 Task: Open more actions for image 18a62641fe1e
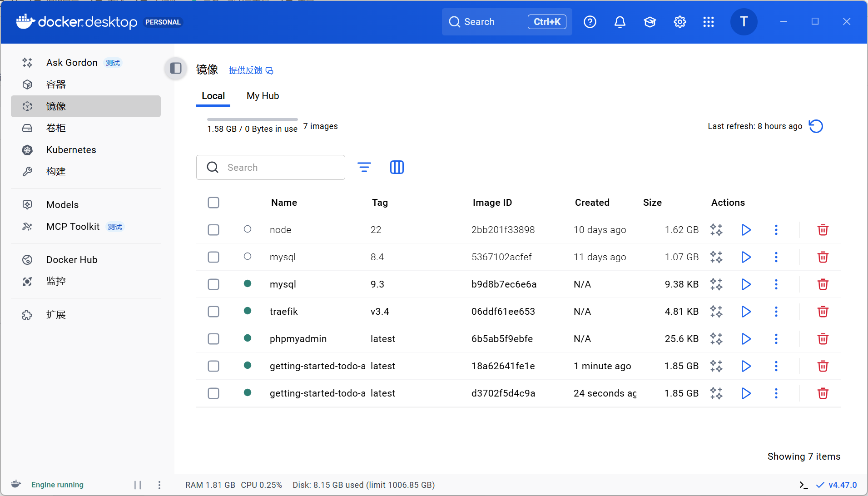coord(776,366)
